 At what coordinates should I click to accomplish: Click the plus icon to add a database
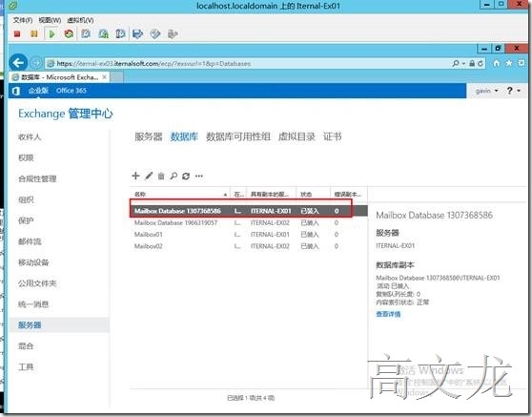[x=135, y=176]
